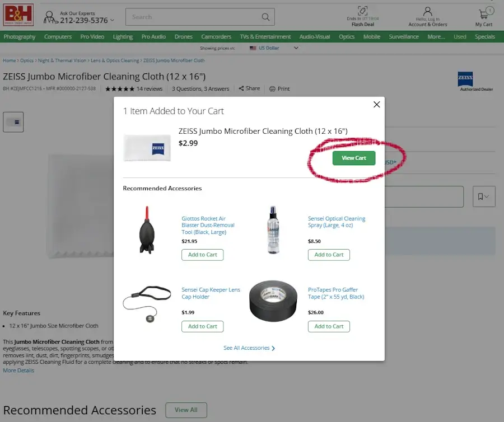Add Giottos Rocket Air Blaster to cart
This screenshot has height=422, width=504.
click(203, 255)
